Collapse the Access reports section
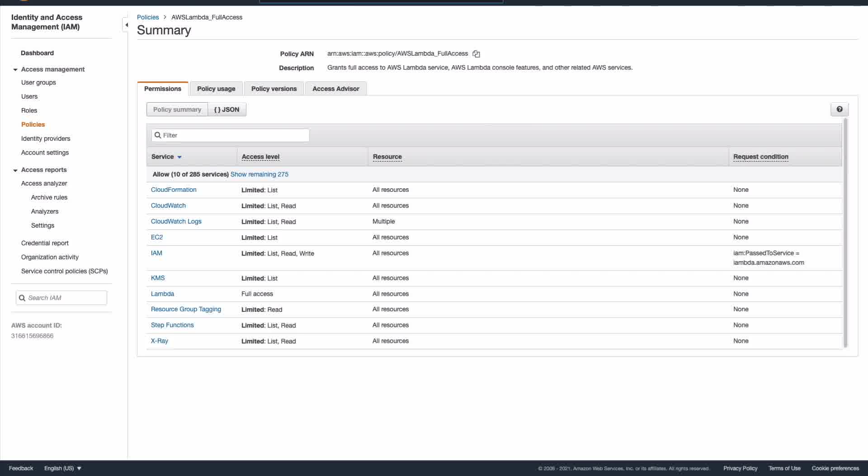 pos(15,170)
